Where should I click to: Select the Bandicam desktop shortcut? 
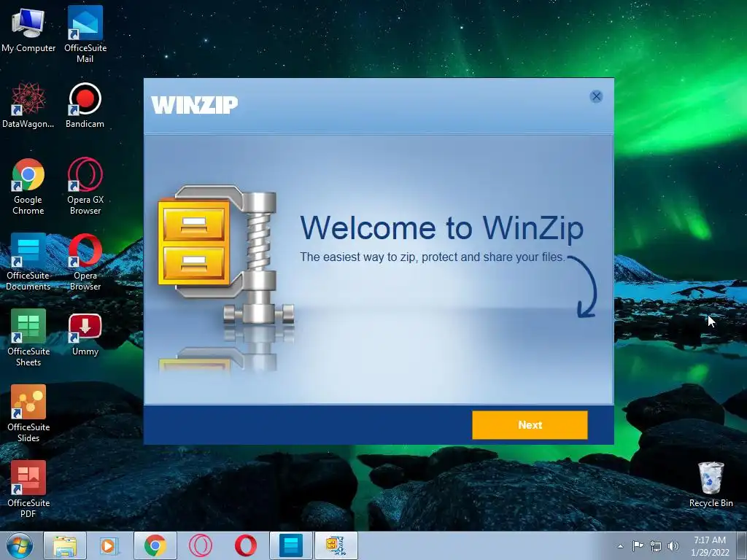pos(85,105)
